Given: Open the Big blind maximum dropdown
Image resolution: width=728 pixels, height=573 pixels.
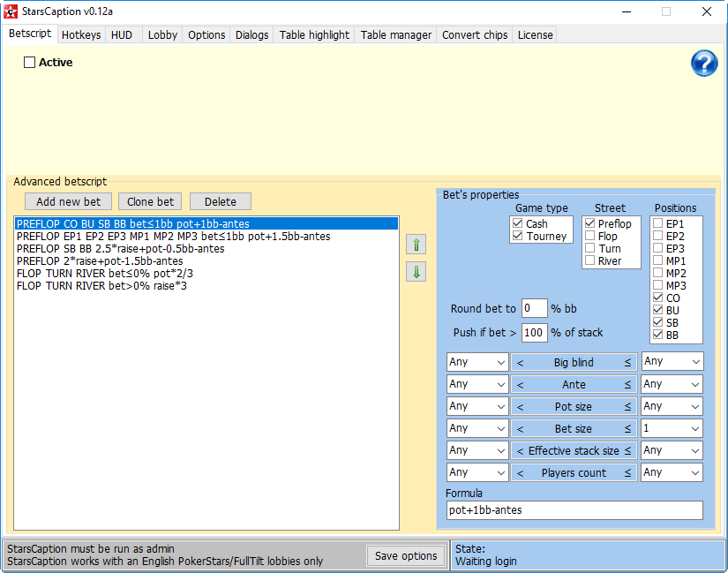Looking at the screenshot, I should (672, 361).
